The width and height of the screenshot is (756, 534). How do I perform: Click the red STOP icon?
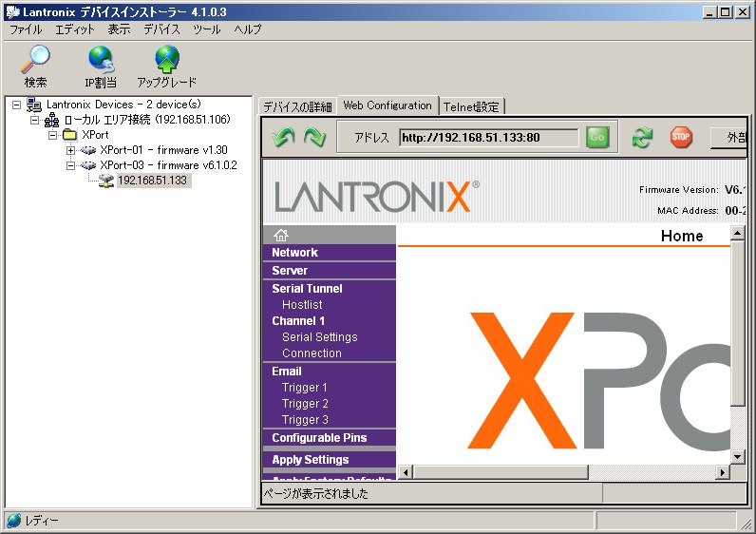tap(681, 138)
